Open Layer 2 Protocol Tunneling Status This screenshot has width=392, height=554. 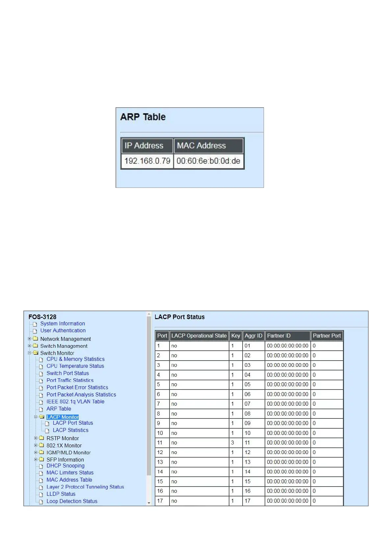[85, 487]
